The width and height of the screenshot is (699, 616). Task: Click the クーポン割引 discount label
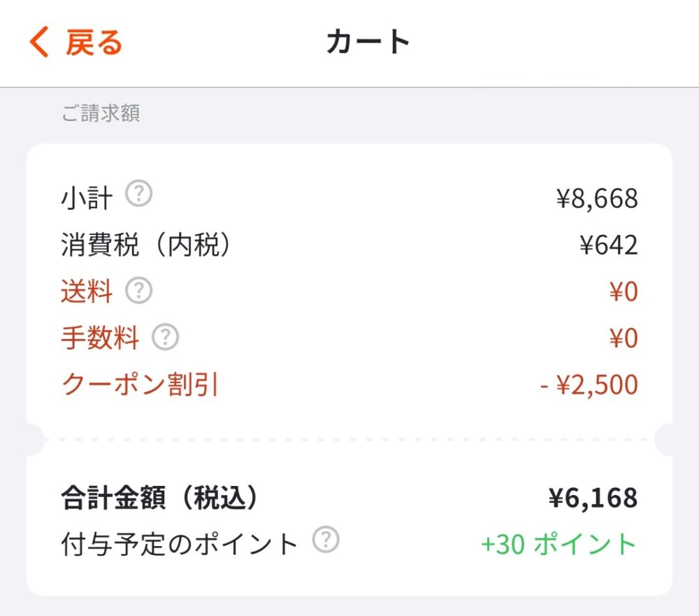coord(140,384)
